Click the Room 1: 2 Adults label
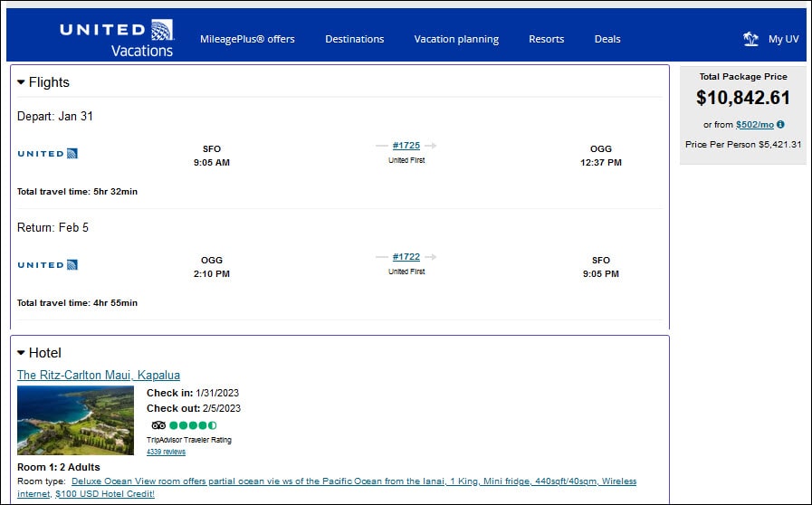This screenshot has width=812, height=505. [x=59, y=467]
